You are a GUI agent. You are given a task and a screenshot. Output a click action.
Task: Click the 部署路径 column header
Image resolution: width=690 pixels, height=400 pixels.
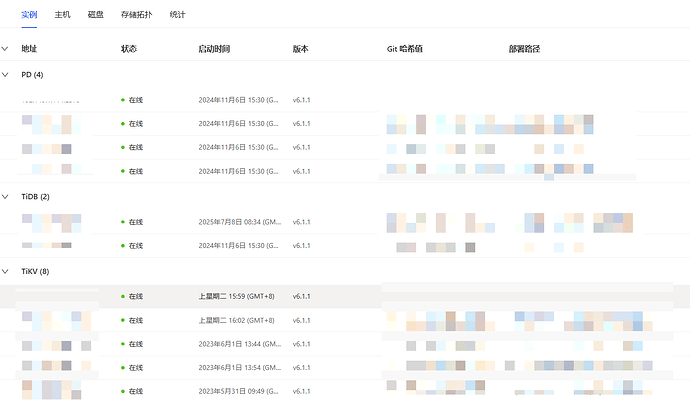pyautogui.click(x=525, y=49)
